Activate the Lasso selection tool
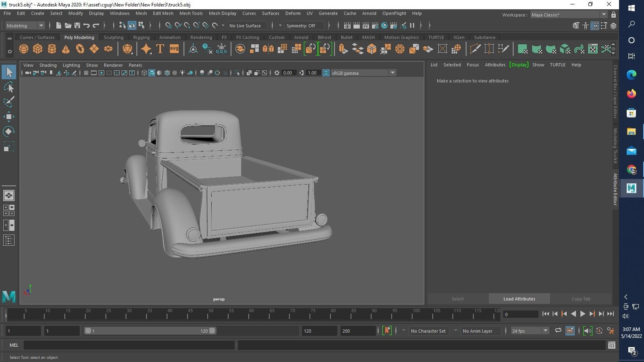 (x=9, y=87)
